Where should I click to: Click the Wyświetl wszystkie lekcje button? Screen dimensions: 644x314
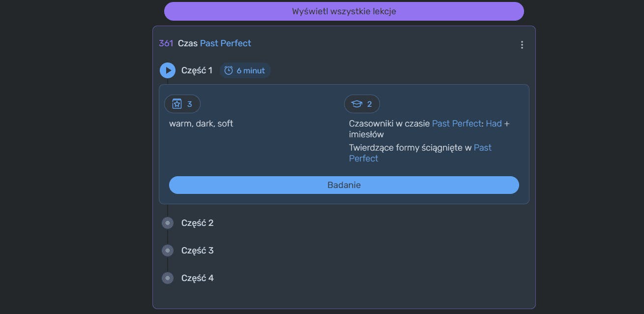point(344,11)
